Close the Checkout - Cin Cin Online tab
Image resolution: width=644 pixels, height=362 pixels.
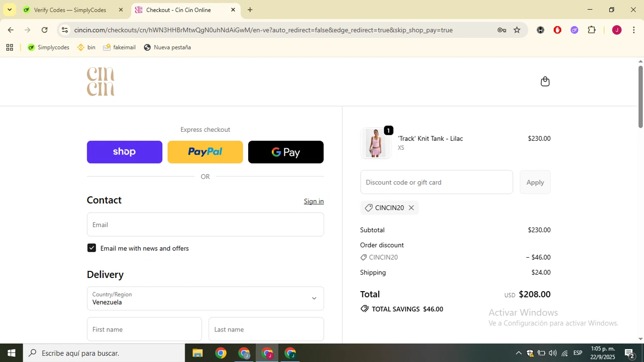coord(233,9)
